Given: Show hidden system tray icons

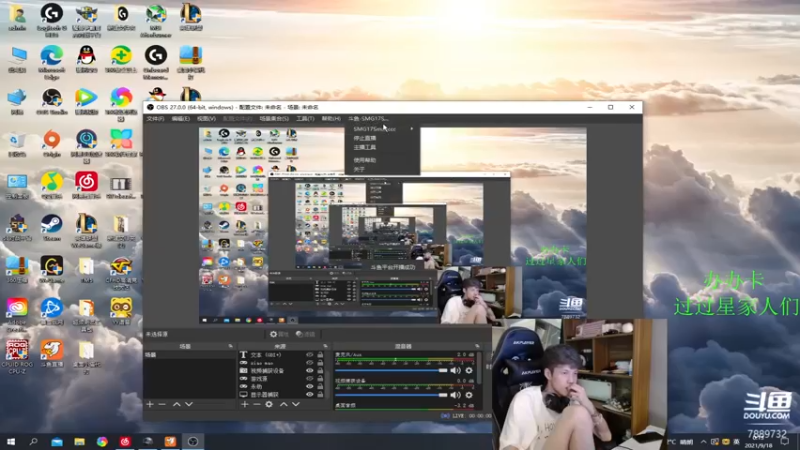Looking at the screenshot, I should coord(704,442).
